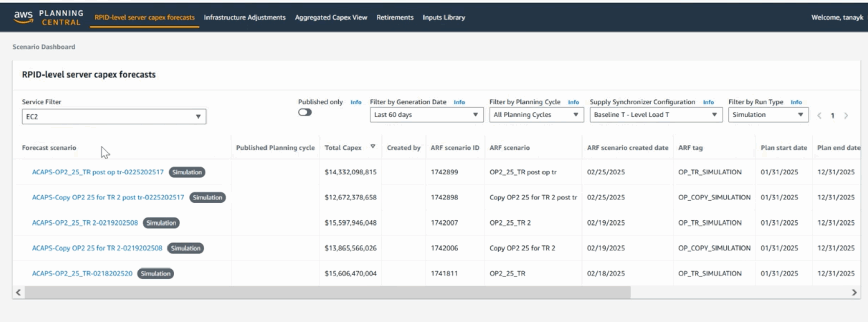This screenshot has height=322, width=868.
Task: Sort by Total Capex arrow icon
Action: (373, 147)
